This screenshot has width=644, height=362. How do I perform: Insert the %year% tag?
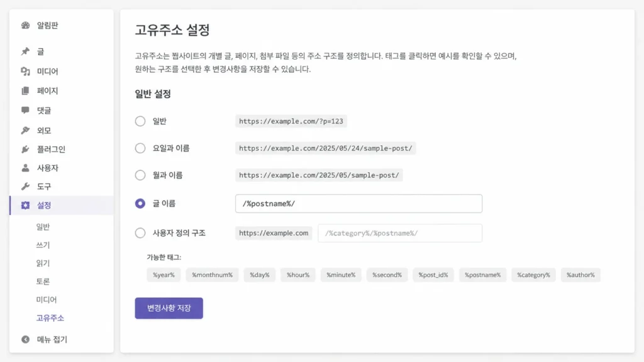point(164,275)
